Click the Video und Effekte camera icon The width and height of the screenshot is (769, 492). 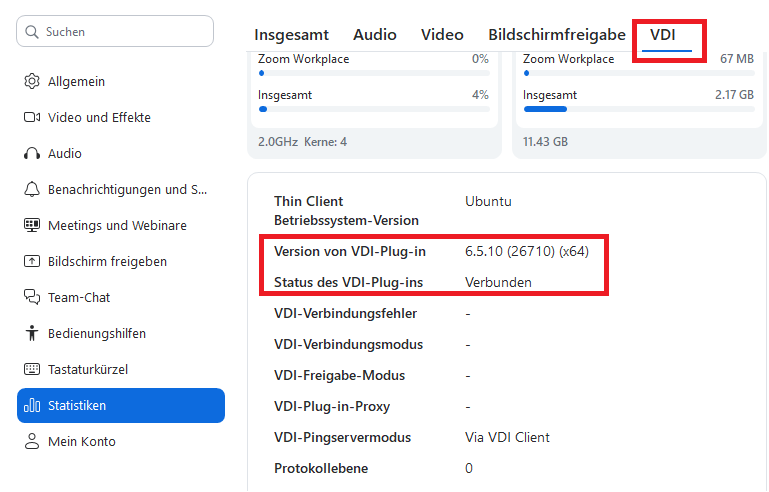[32, 117]
